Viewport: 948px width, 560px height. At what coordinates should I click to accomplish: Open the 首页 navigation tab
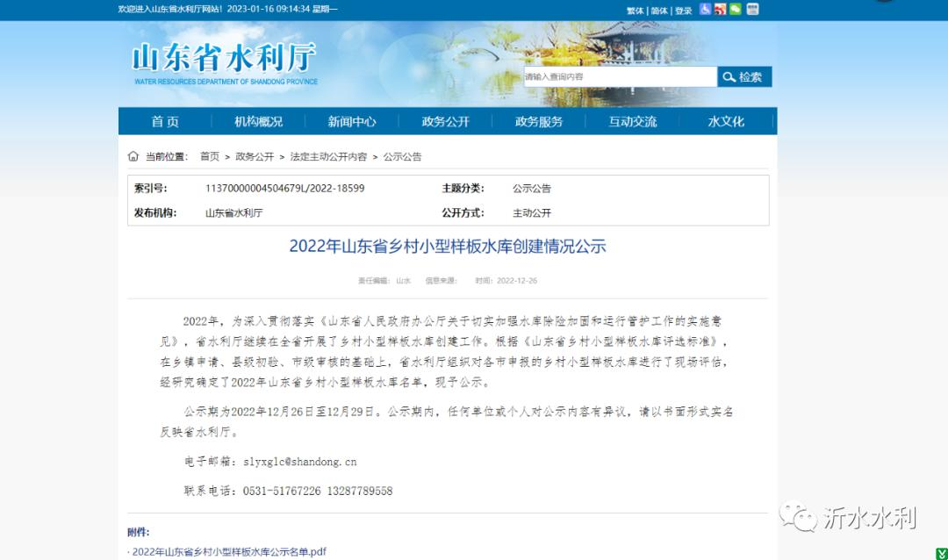coord(165,122)
